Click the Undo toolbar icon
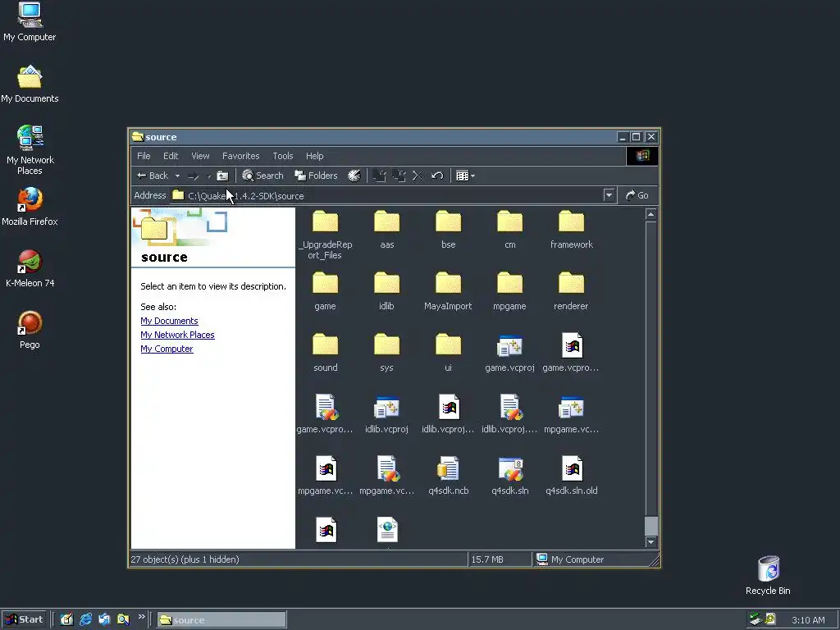840x630 pixels. [x=437, y=176]
